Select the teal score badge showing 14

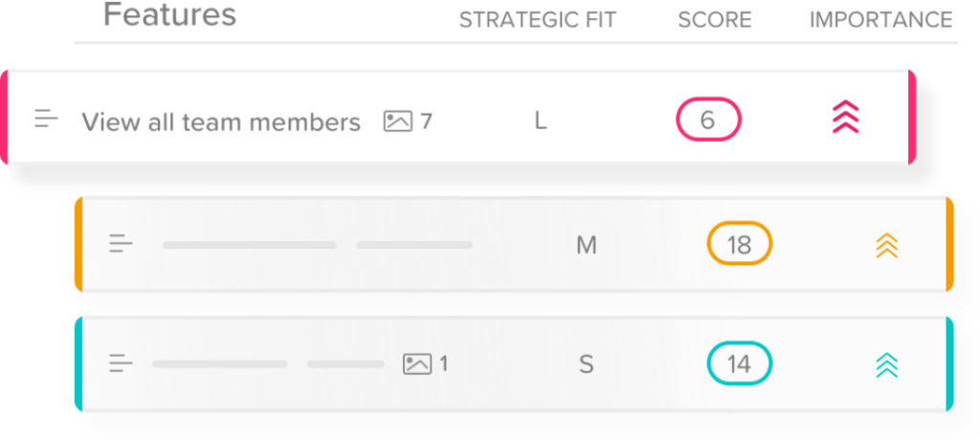point(739,365)
